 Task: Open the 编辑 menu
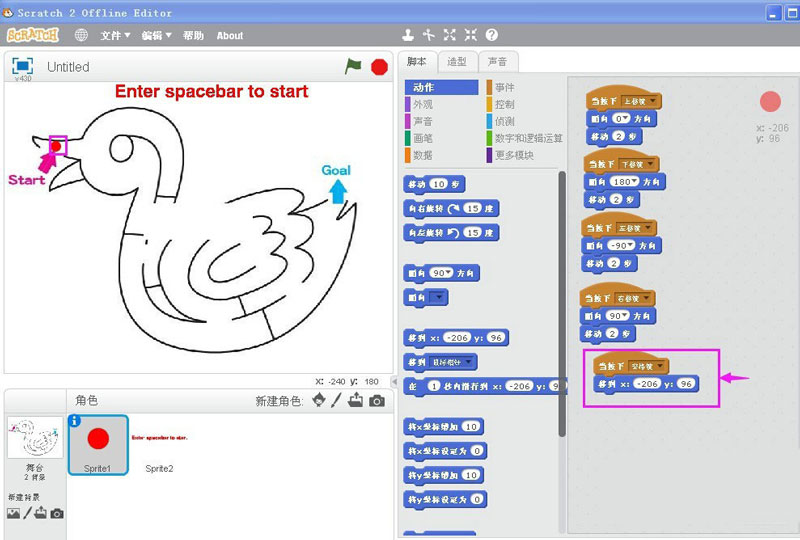(157, 35)
